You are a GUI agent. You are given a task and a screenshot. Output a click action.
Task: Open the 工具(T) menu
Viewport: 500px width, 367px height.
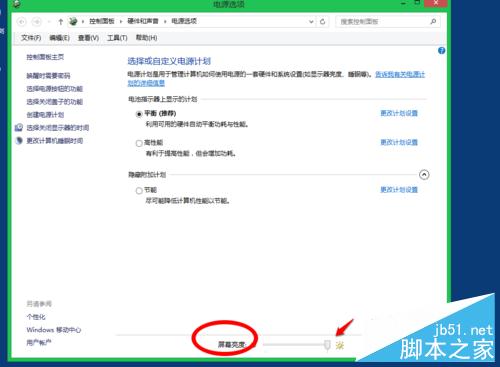click(x=117, y=38)
